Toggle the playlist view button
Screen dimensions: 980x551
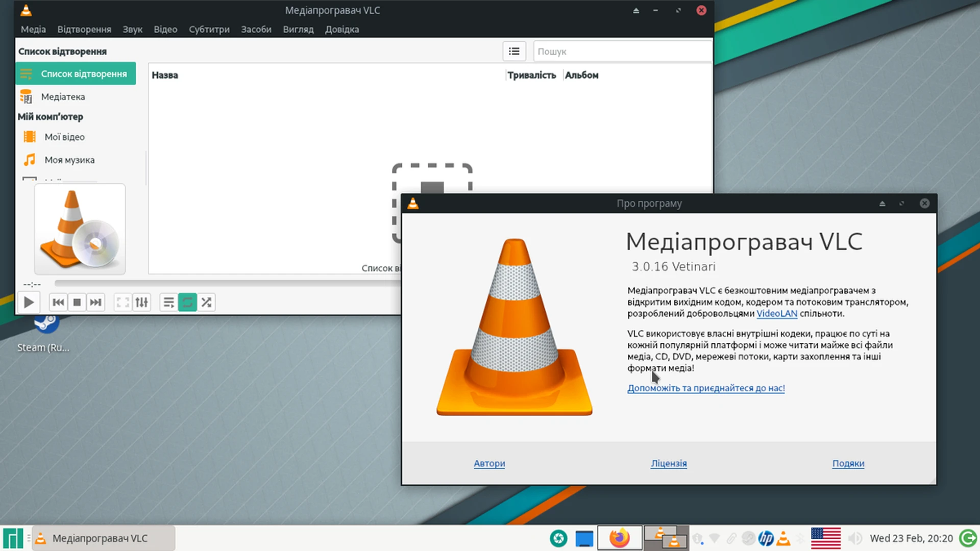168,303
